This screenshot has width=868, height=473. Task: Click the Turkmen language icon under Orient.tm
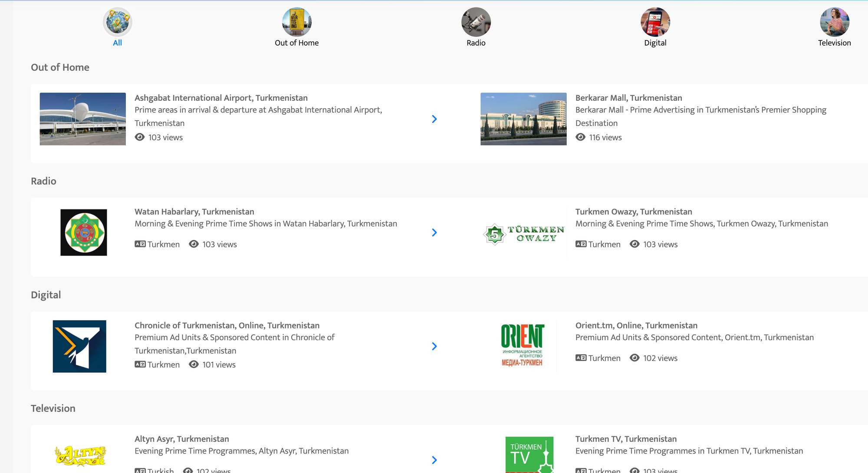pyautogui.click(x=581, y=358)
